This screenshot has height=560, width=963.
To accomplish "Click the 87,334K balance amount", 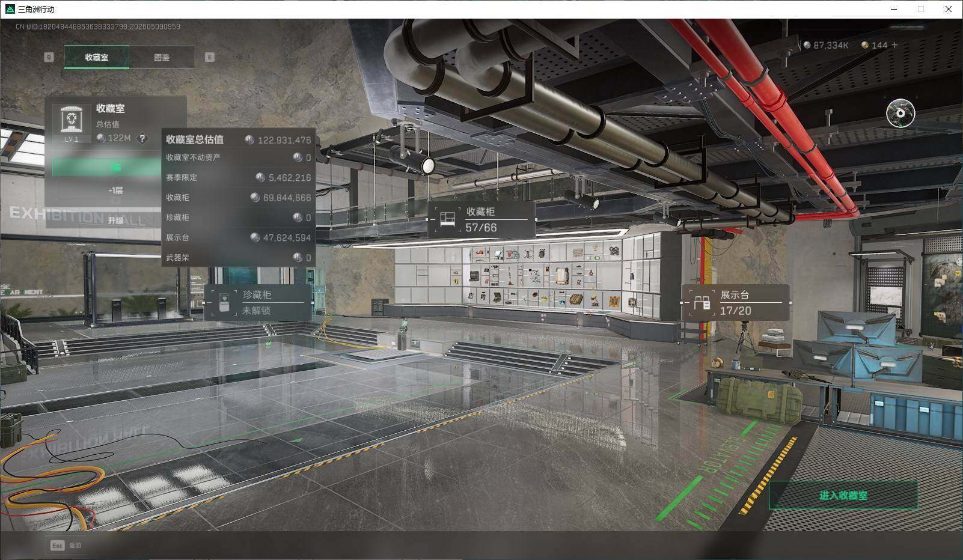I will [x=831, y=45].
